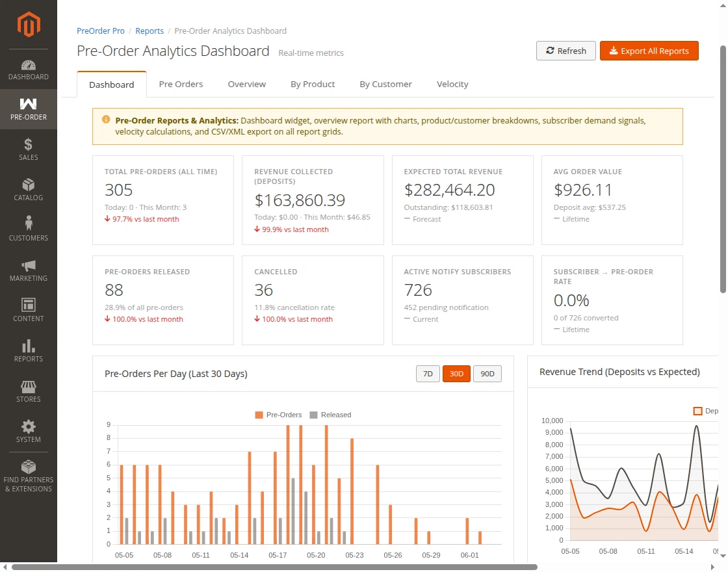Click the 05-20 axis label on bar chart

click(x=316, y=555)
